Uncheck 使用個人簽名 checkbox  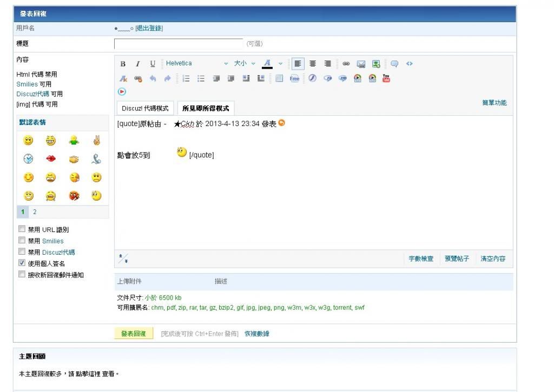tap(22, 263)
